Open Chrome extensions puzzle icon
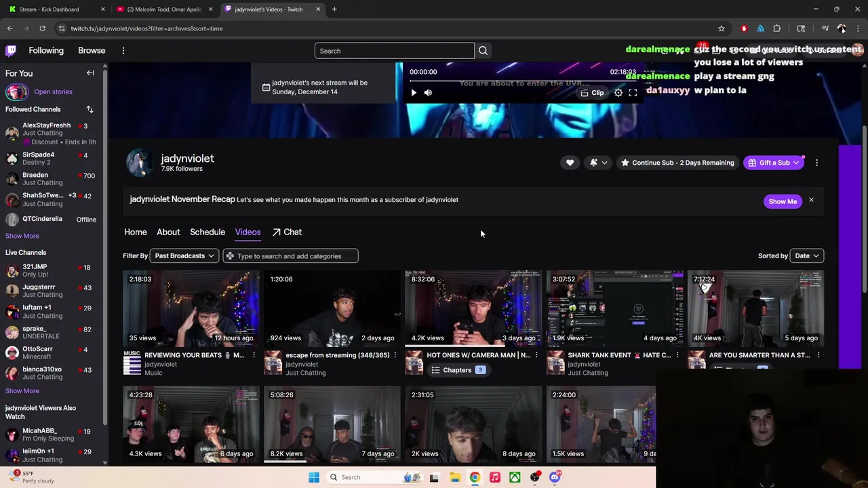This screenshot has width=868, height=488. (x=777, y=28)
